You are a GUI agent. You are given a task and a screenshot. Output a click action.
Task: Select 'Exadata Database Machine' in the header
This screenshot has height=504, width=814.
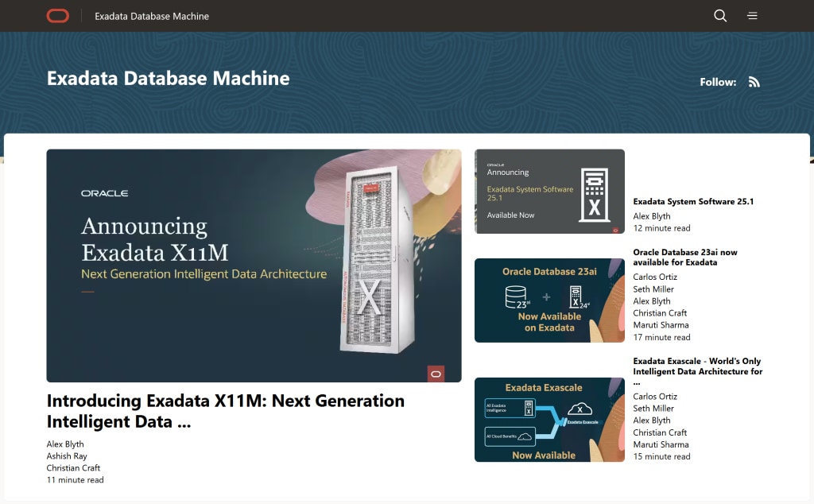tap(151, 16)
